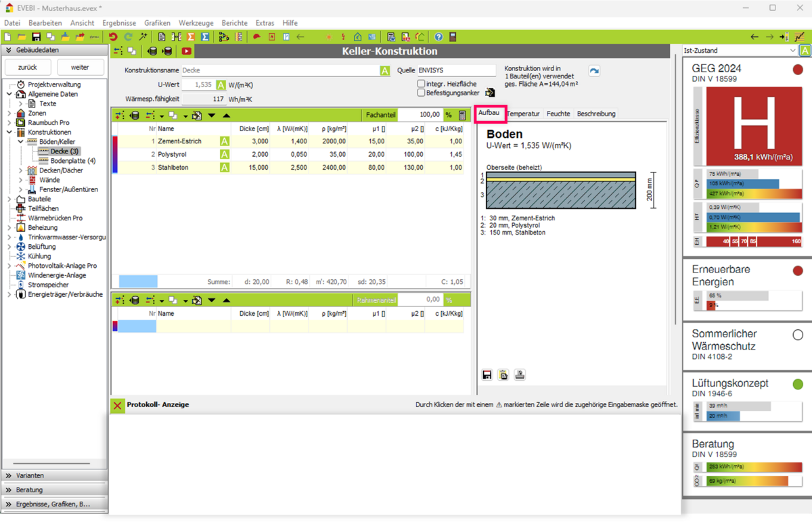812x522 pixels.
Task: Click the stamp icon below the Aufbau drawing
Action: pos(520,375)
